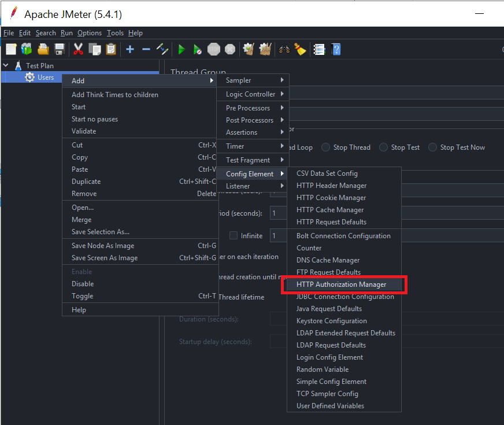Click the Paste clipboard icon

[111, 49]
